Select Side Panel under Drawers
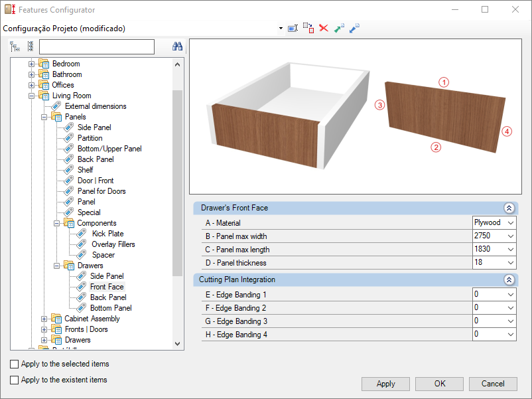The width and height of the screenshot is (532, 399). (107, 276)
